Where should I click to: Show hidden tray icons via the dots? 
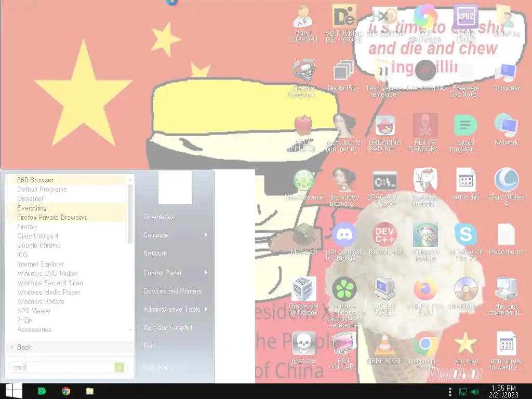tap(450, 392)
